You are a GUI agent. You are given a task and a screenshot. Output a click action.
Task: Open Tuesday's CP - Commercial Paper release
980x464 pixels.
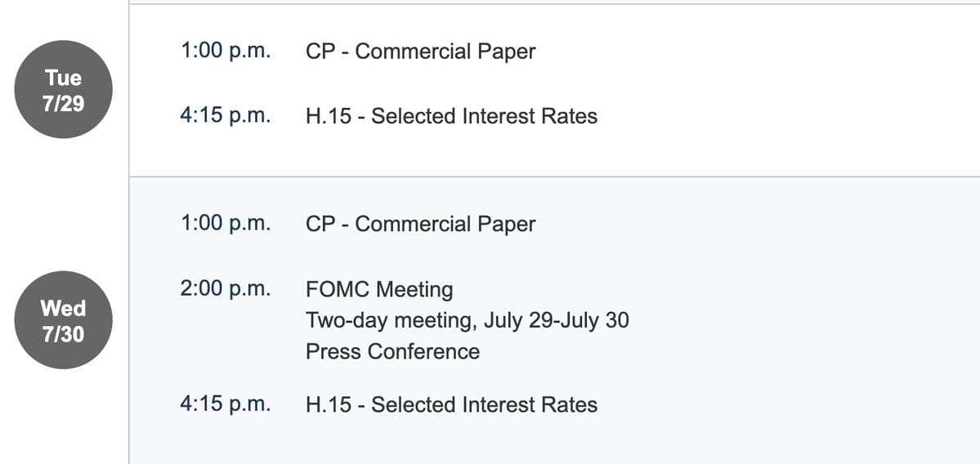pyautogui.click(x=421, y=51)
